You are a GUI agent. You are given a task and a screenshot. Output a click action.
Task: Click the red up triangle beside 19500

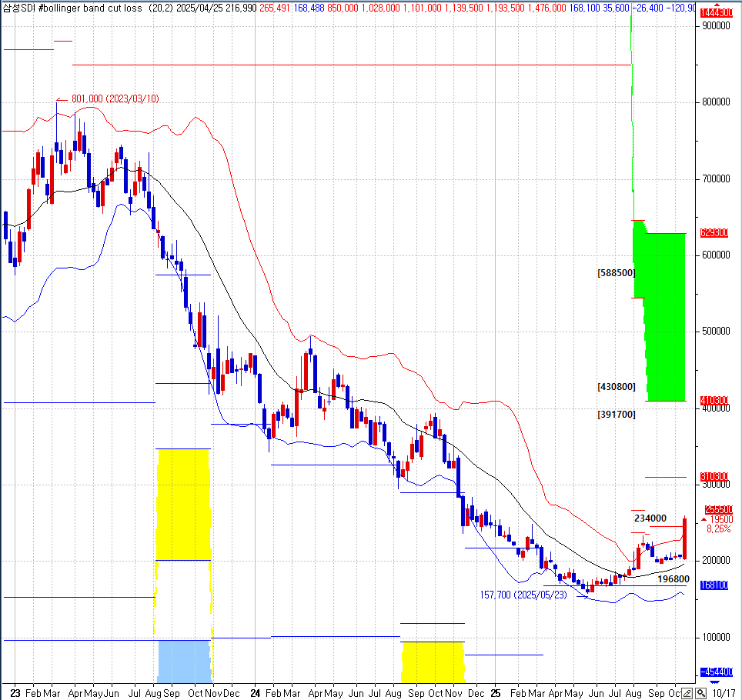(703, 520)
